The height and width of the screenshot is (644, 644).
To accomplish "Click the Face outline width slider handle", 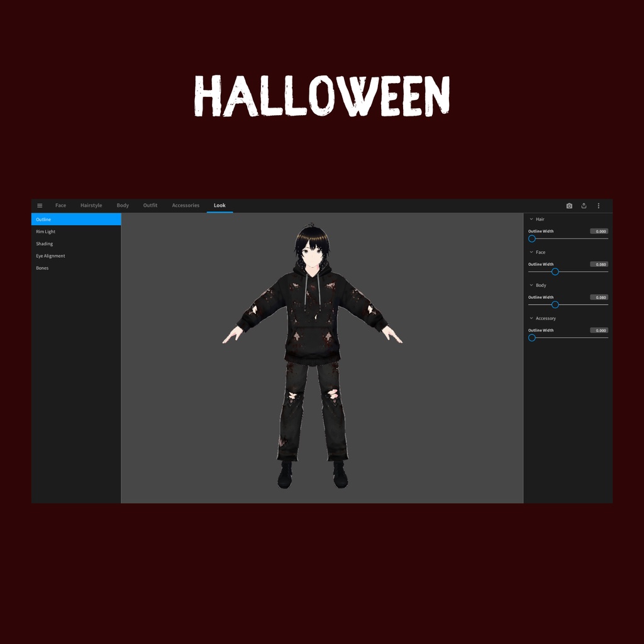I will (x=555, y=272).
